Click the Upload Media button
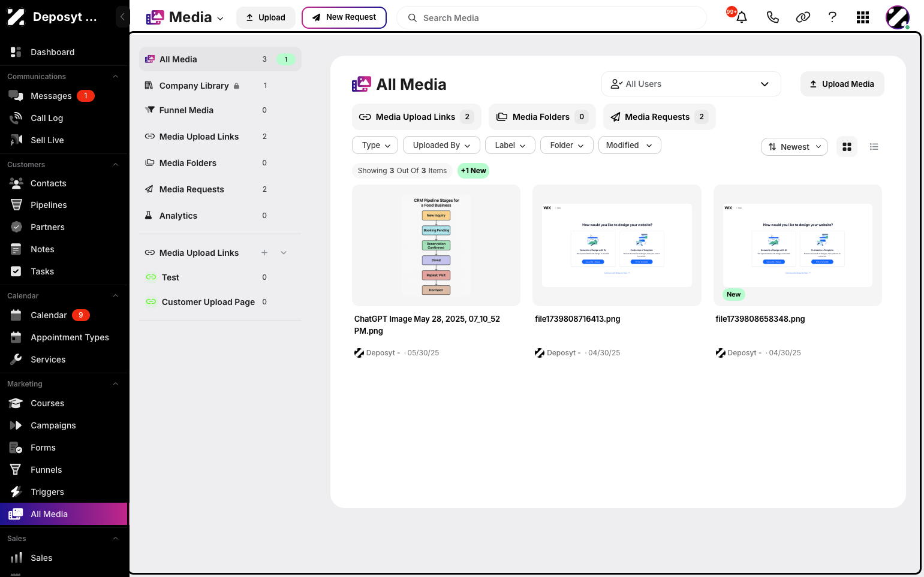This screenshot has height=577, width=924. pyautogui.click(x=842, y=84)
